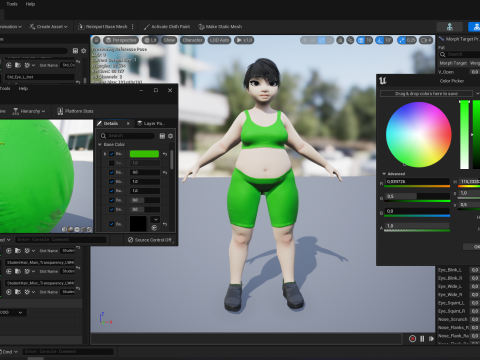Click the black texture thumbnail
This screenshot has width=480, height=360.
[x=138, y=223]
